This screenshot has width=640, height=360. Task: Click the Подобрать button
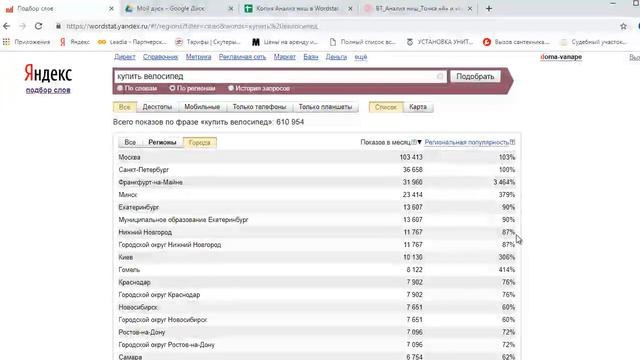pyautogui.click(x=475, y=76)
